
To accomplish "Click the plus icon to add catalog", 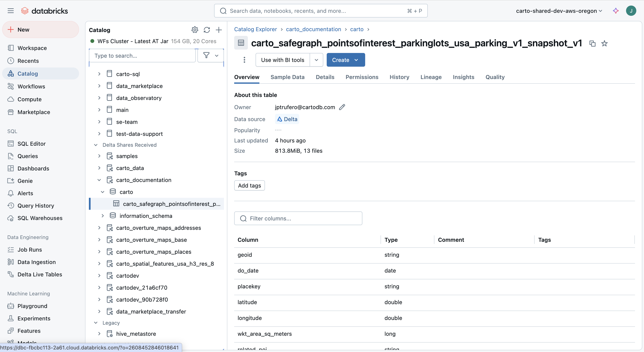I will 219,30.
